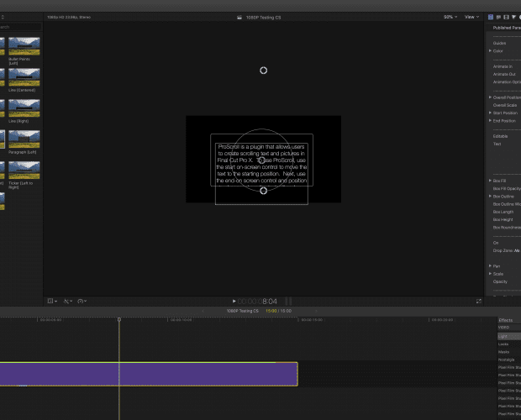Click the project clapperboard icon beside title

[x=239, y=18]
